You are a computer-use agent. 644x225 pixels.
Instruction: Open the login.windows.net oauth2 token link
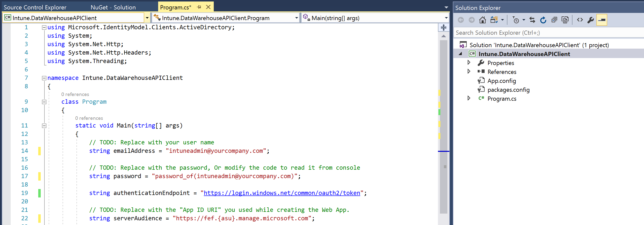(282, 193)
